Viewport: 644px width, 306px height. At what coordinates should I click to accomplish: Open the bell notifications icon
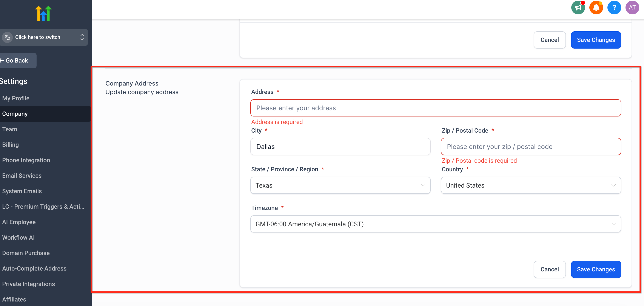[x=596, y=8]
